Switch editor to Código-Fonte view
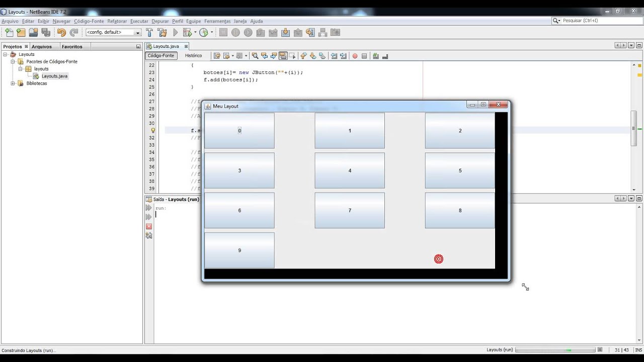The height and width of the screenshot is (362, 644). pos(161,56)
